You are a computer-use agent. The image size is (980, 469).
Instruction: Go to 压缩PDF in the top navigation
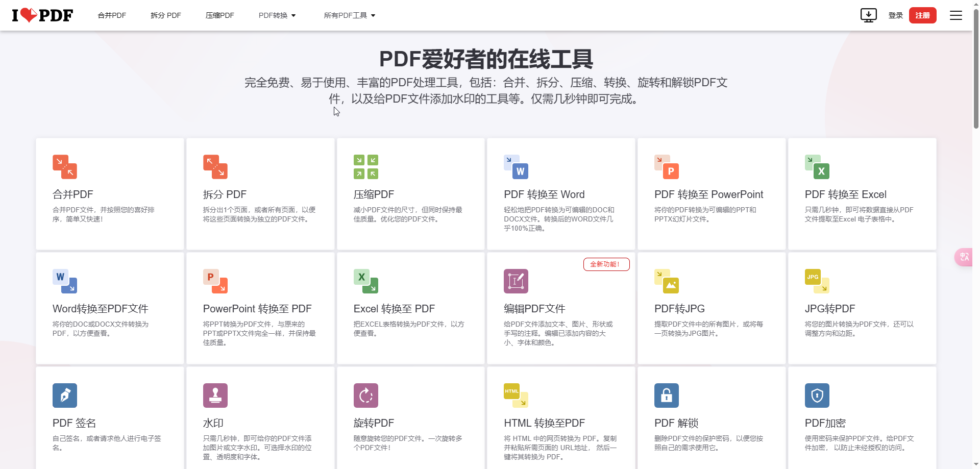[x=220, y=15]
